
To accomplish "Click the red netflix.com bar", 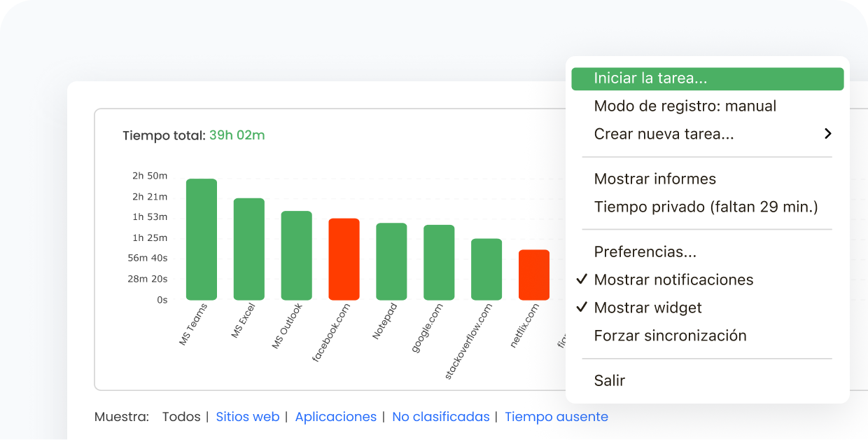I will tap(534, 275).
